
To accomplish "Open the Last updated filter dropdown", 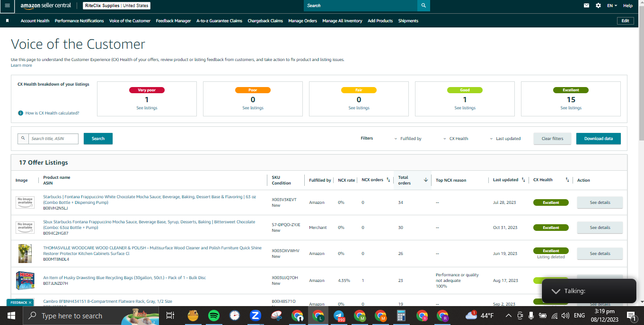I will point(505,139).
